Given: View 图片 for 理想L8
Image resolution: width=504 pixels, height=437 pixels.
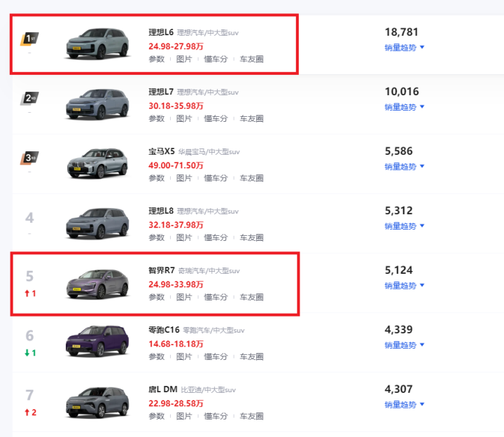Looking at the screenshot, I should tap(184, 238).
